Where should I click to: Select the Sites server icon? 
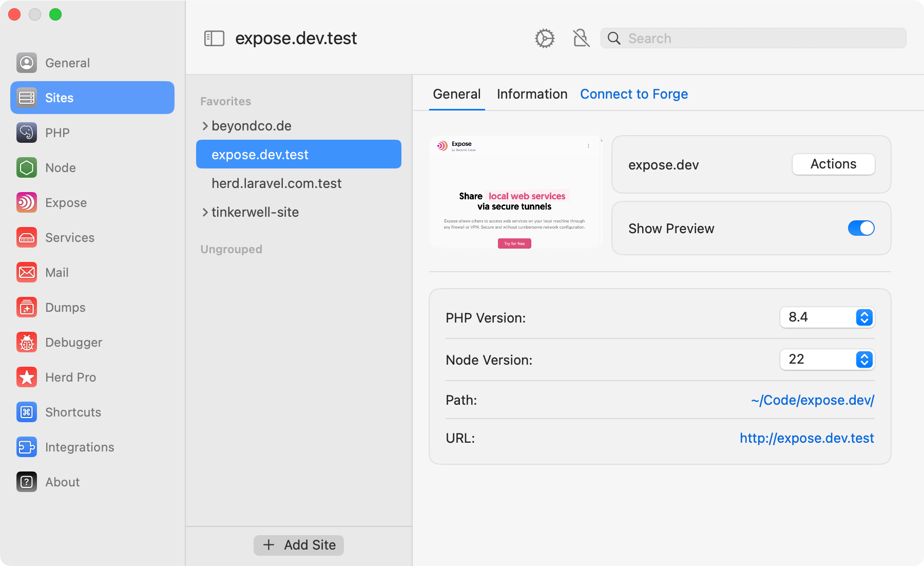27,98
